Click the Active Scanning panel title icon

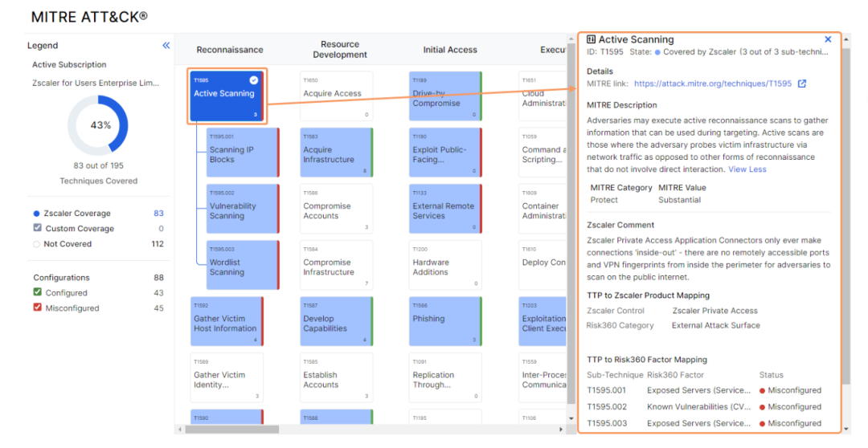click(592, 39)
